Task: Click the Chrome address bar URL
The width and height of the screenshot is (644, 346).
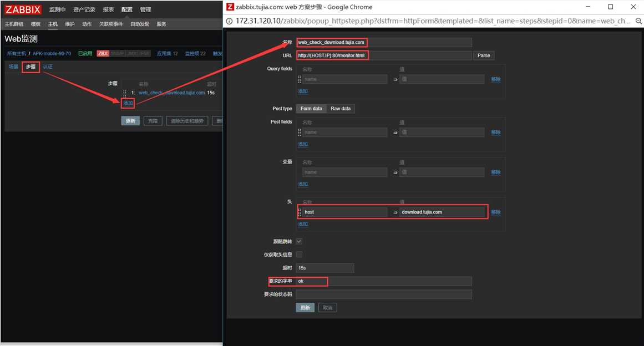Action: click(x=433, y=21)
